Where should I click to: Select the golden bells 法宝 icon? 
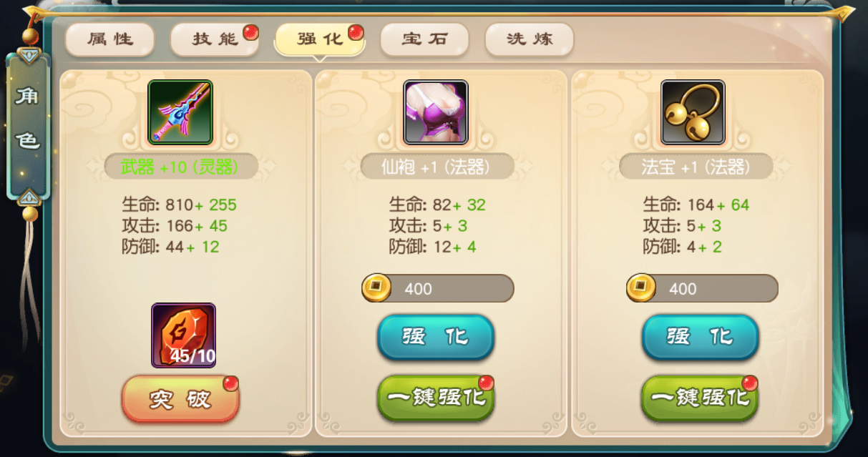coord(693,112)
